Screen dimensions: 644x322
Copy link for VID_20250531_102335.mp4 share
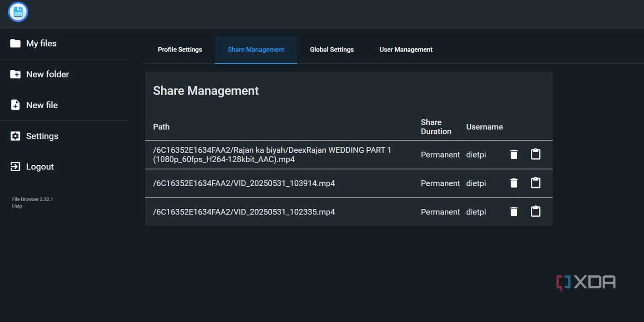536,211
